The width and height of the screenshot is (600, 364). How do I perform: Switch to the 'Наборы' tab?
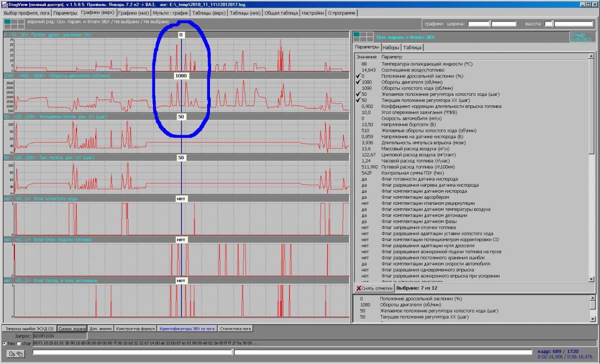[x=390, y=47]
